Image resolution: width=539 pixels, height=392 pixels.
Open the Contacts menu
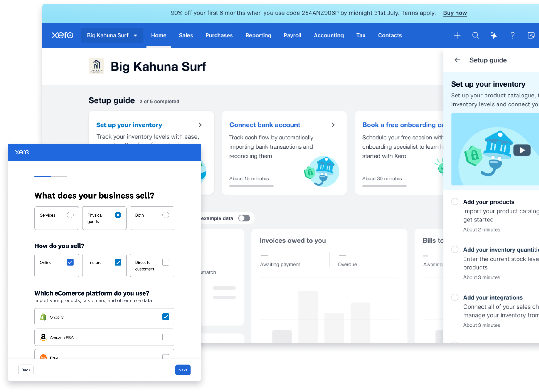(390, 35)
